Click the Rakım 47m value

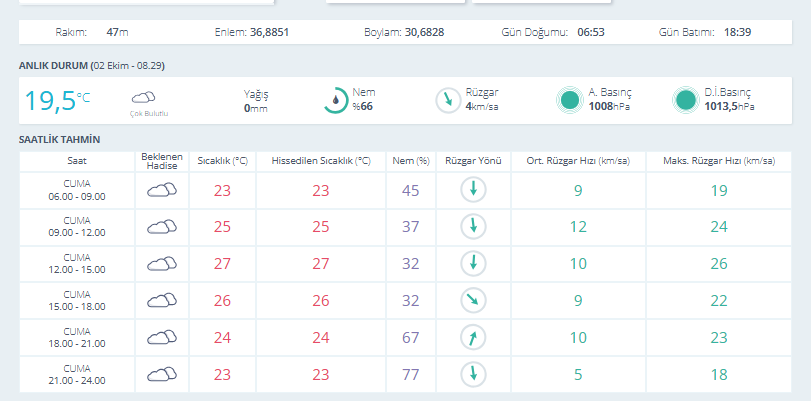117,32
